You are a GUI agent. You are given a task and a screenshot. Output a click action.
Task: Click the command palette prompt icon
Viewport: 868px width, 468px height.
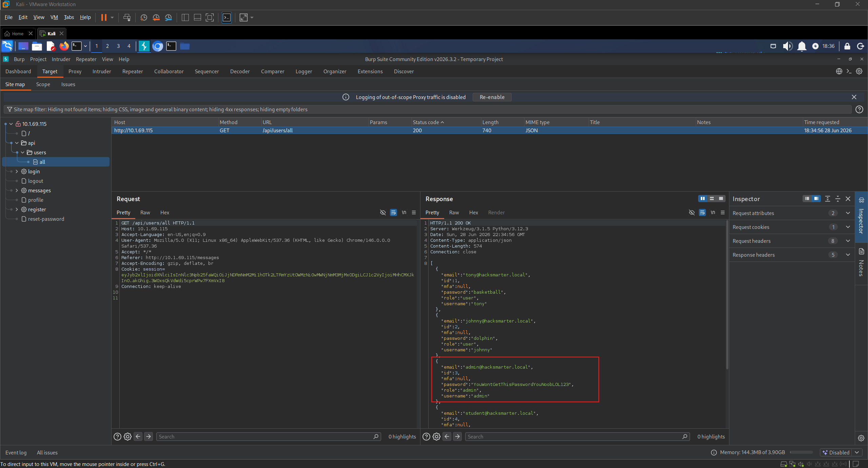pos(849,71)
